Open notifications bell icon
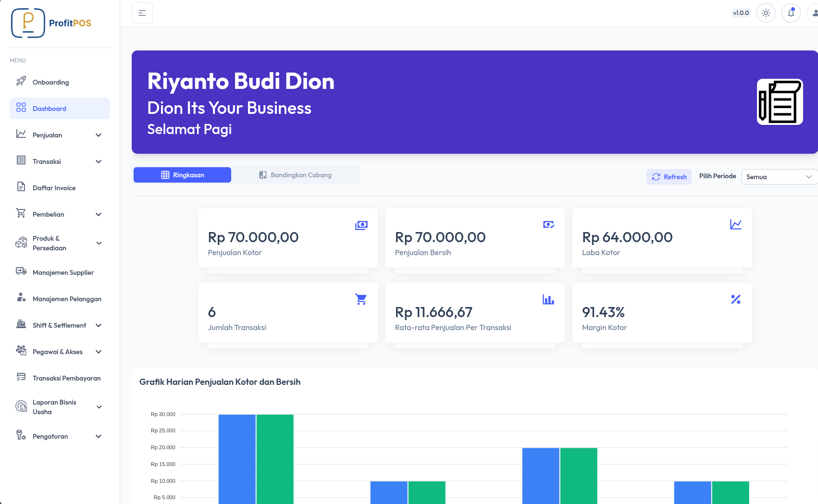 (791, 13)
